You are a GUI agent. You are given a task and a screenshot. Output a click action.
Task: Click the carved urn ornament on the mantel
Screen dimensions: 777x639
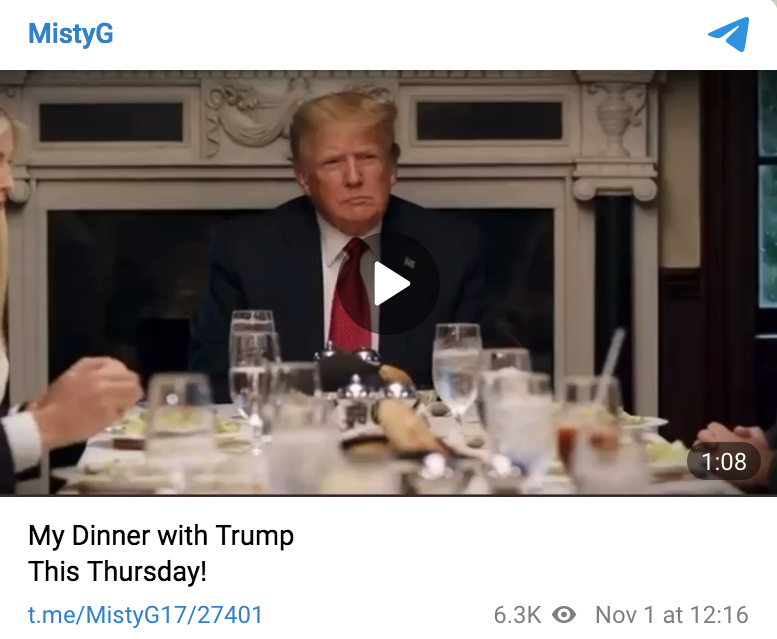click(615, 119)
